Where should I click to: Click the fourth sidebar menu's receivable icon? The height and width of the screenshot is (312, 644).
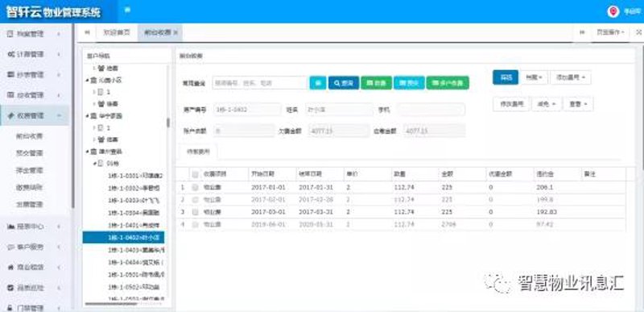[x=10, y=95]
